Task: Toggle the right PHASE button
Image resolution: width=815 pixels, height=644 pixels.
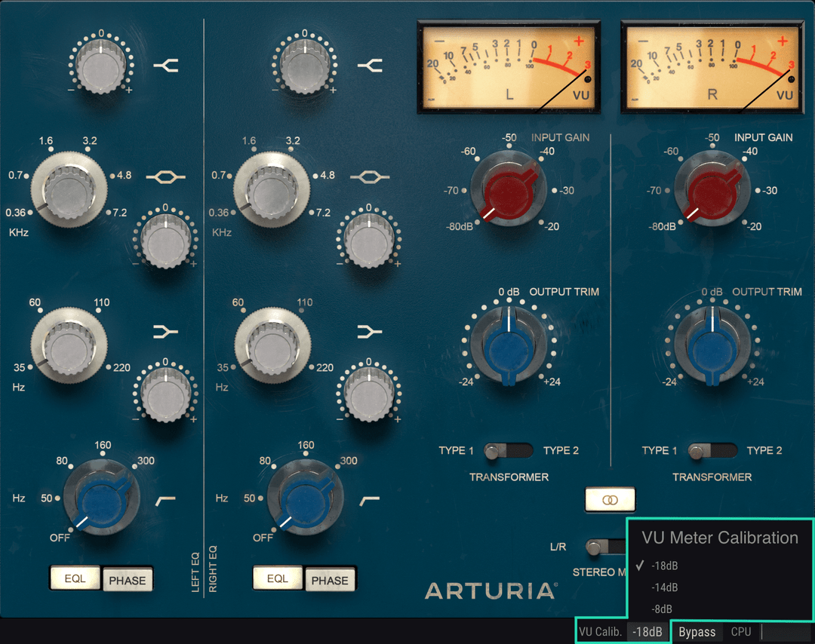Action: point(330,580)
